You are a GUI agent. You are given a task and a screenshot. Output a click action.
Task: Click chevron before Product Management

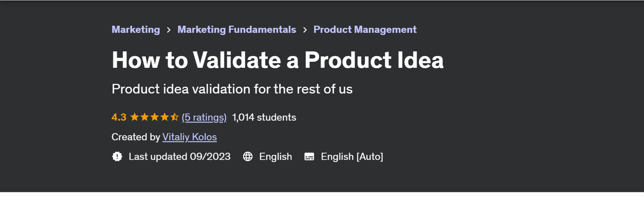pos(305,30)
